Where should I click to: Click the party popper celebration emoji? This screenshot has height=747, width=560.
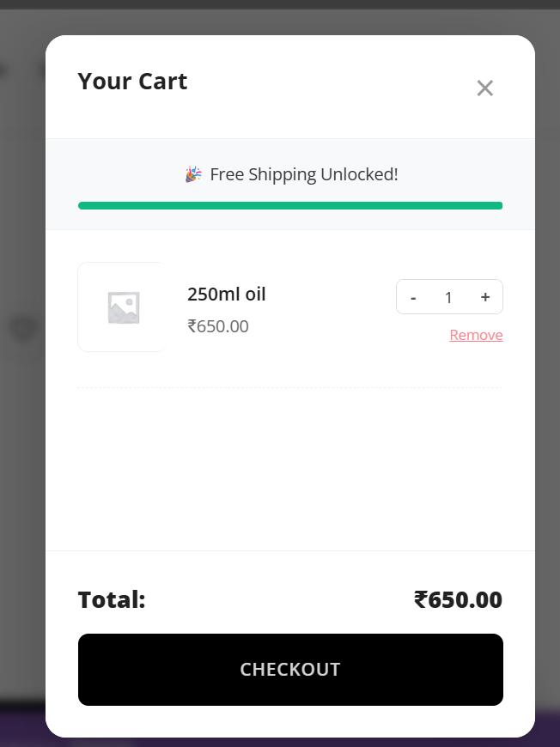click(x=193, y=174)
